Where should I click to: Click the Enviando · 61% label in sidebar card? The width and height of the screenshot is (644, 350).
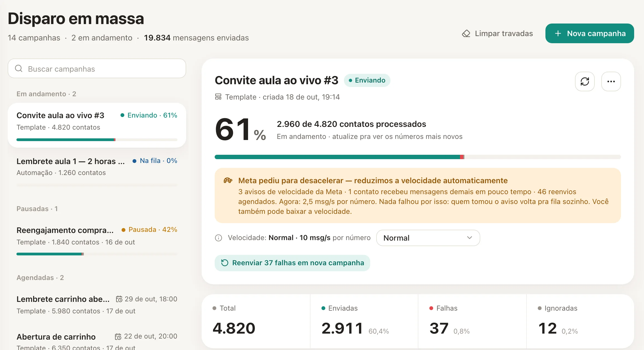coord(149,115)
